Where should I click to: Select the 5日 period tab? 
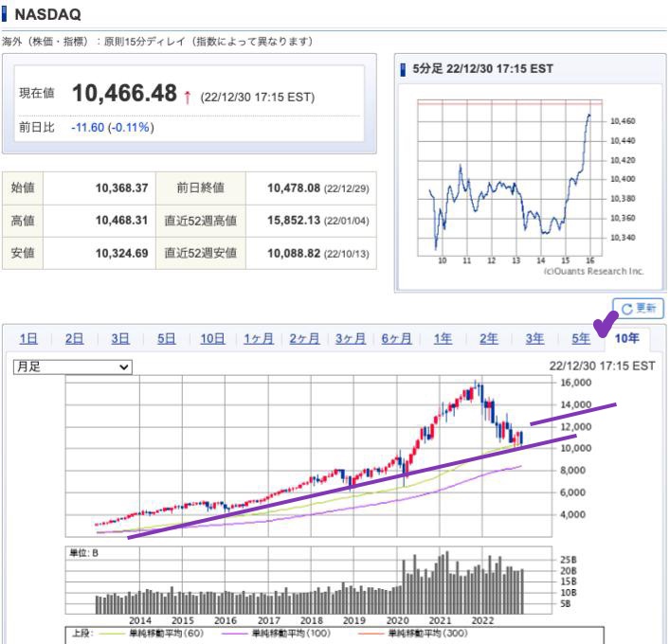[166, 339]
